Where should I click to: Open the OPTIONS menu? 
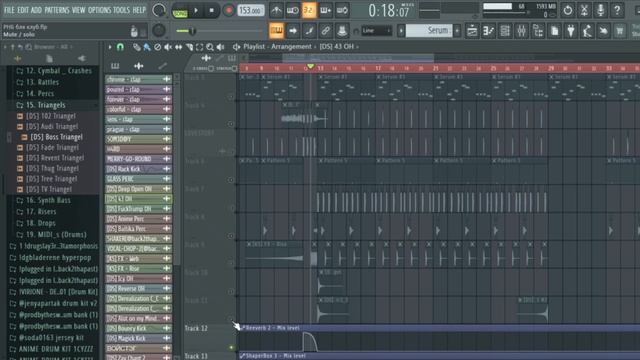click(99, 10)
